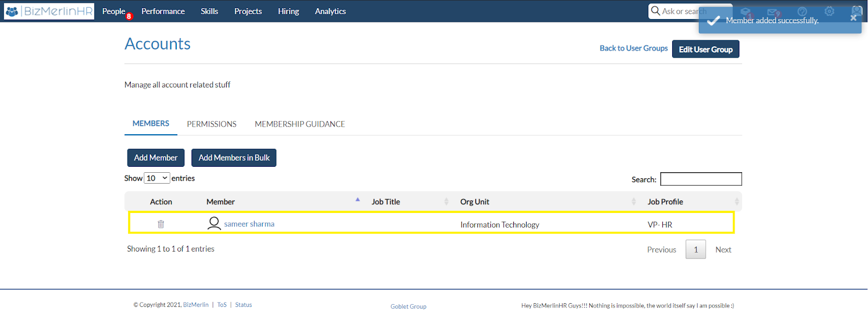
Task: Click the avatar icon beside sameer sharma
Action: [x=214, y=223]
